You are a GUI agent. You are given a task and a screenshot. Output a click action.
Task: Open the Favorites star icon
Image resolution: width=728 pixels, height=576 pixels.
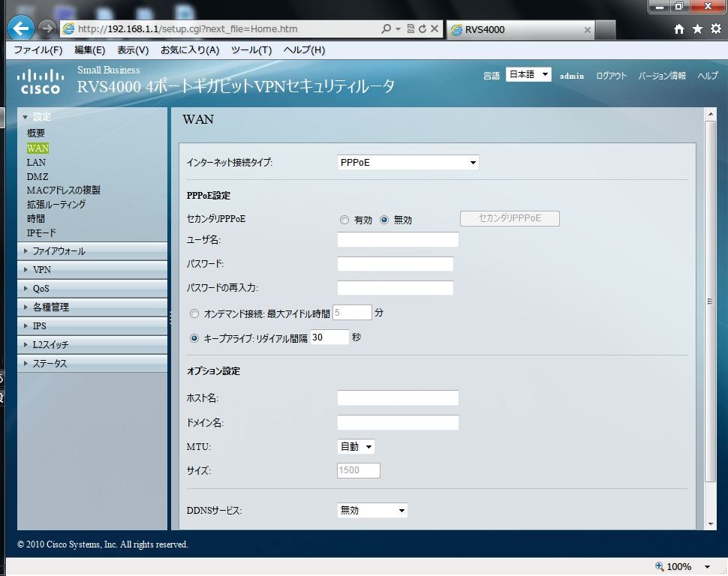[697, 29]
